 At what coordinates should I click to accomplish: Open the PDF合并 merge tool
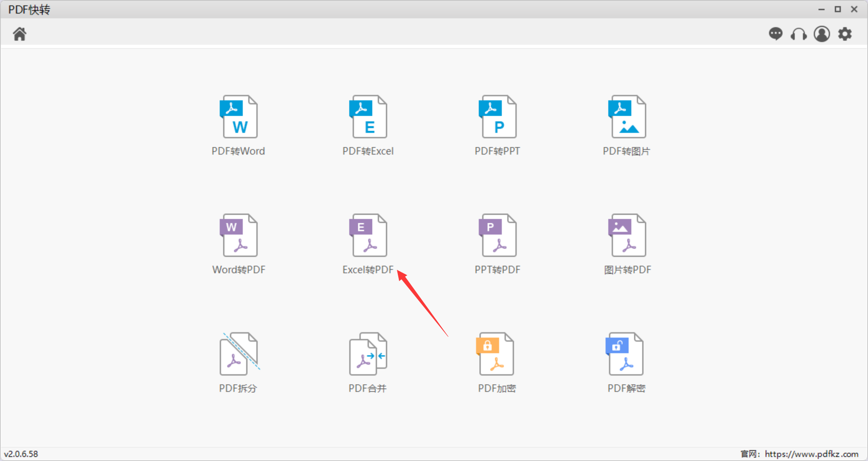tap(368, 362)
